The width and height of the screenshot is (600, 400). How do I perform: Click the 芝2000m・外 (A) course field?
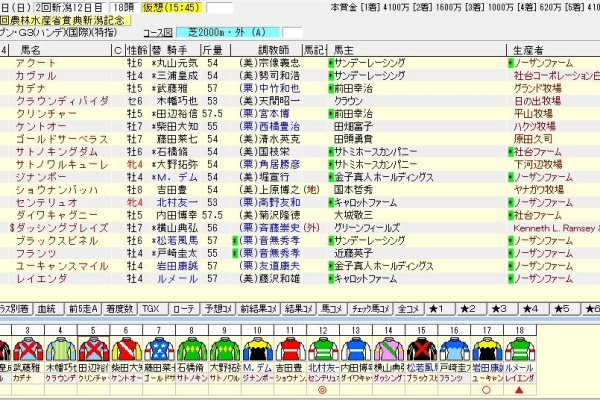pos(228,33)
